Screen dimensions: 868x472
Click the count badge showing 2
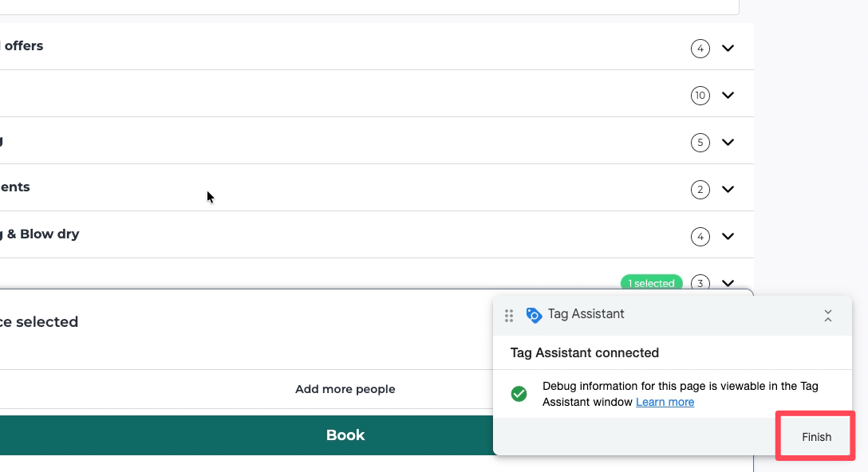pos(700,190)
